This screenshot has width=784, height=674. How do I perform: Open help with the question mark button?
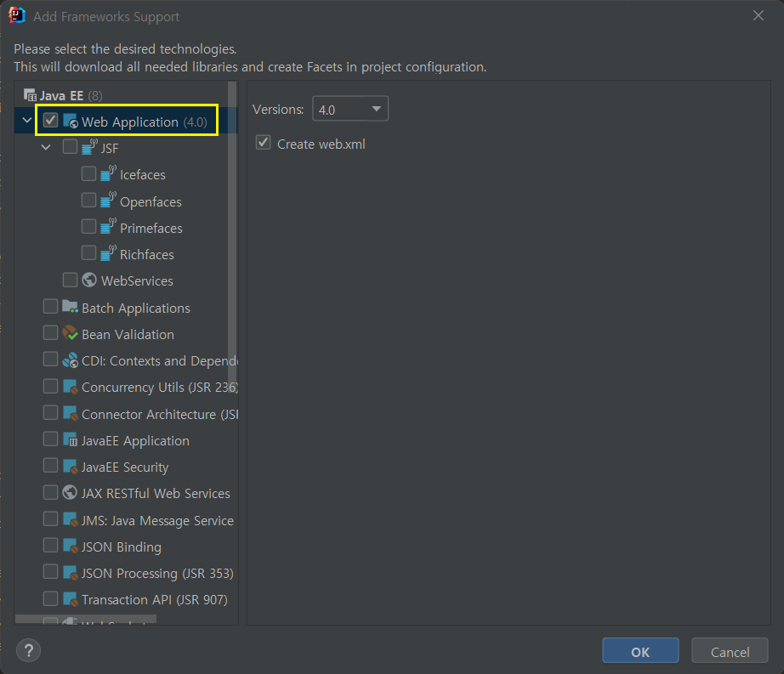[x=29, y=650]
